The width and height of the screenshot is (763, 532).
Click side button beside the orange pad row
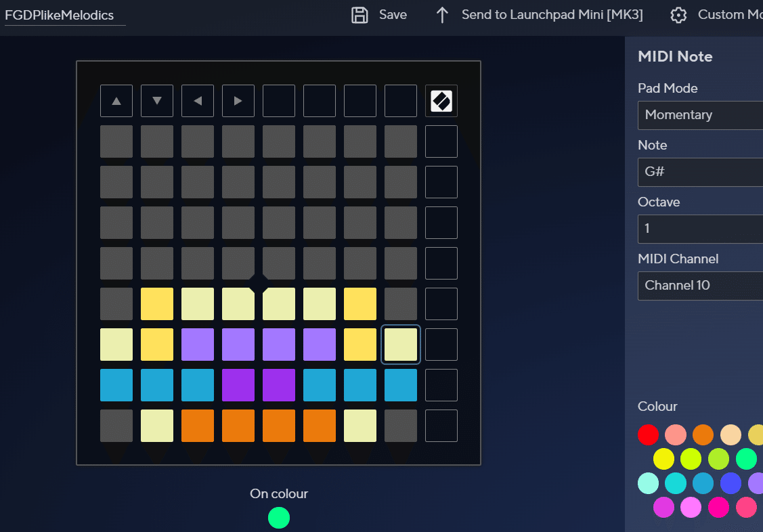441,426
